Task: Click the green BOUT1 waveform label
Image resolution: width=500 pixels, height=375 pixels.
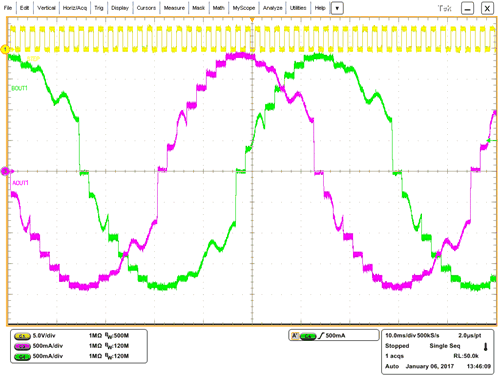Action: [19, 88]
